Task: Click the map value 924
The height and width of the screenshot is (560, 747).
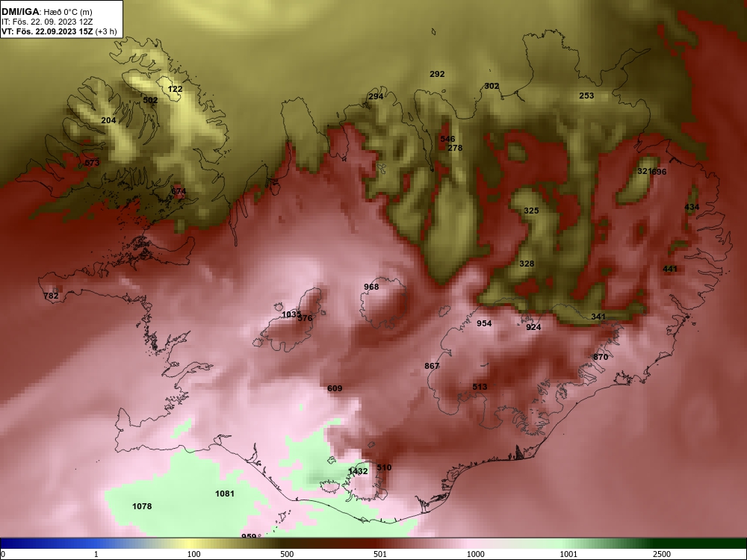Action: click(x=533, y=327)
